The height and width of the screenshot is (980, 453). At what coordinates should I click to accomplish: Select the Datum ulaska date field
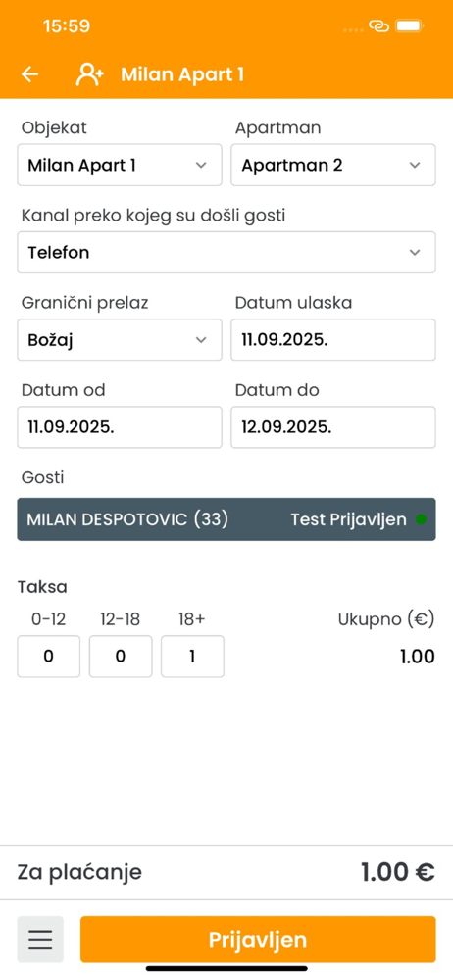pos(332,340)
